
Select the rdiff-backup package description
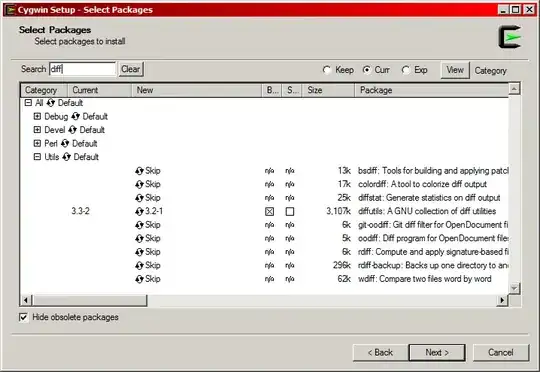433,266
